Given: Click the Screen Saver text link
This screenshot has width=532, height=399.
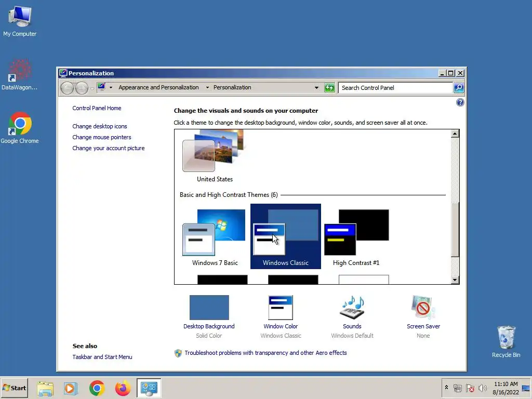Looking at the screenshot, I should pyautogui.click(x=423, y=326).
